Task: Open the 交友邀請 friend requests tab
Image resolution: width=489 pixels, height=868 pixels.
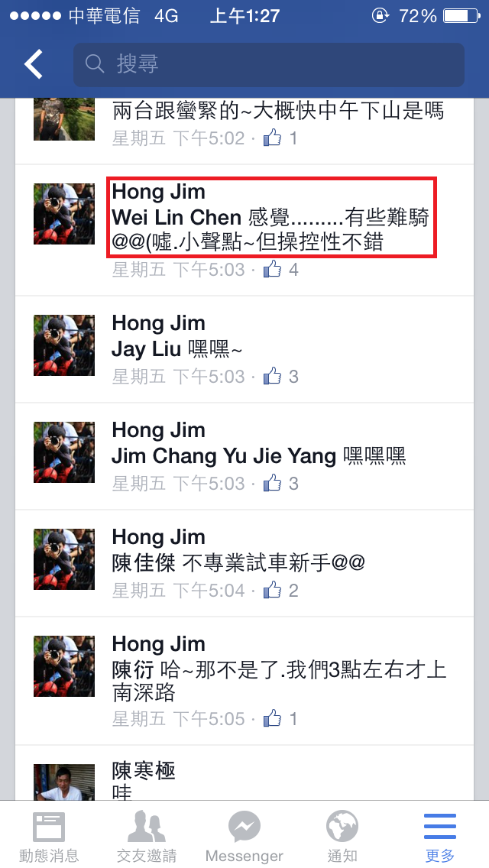Action: (147, 837)
